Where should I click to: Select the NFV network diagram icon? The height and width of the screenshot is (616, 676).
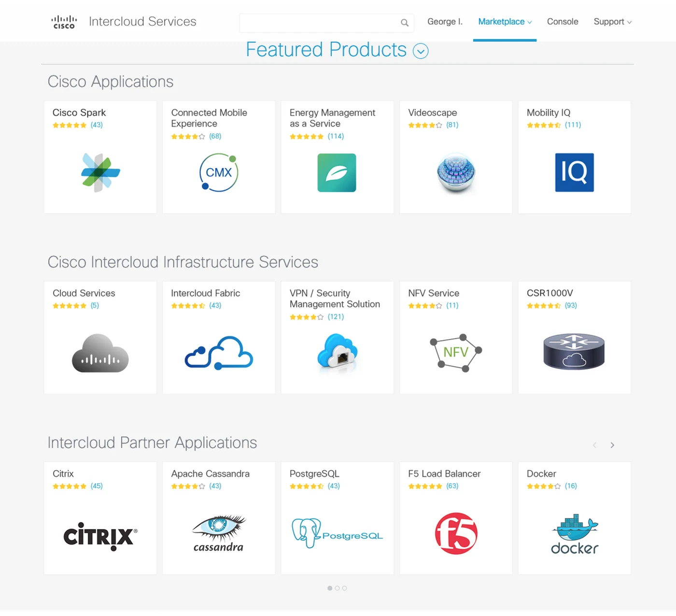point(456,353)
